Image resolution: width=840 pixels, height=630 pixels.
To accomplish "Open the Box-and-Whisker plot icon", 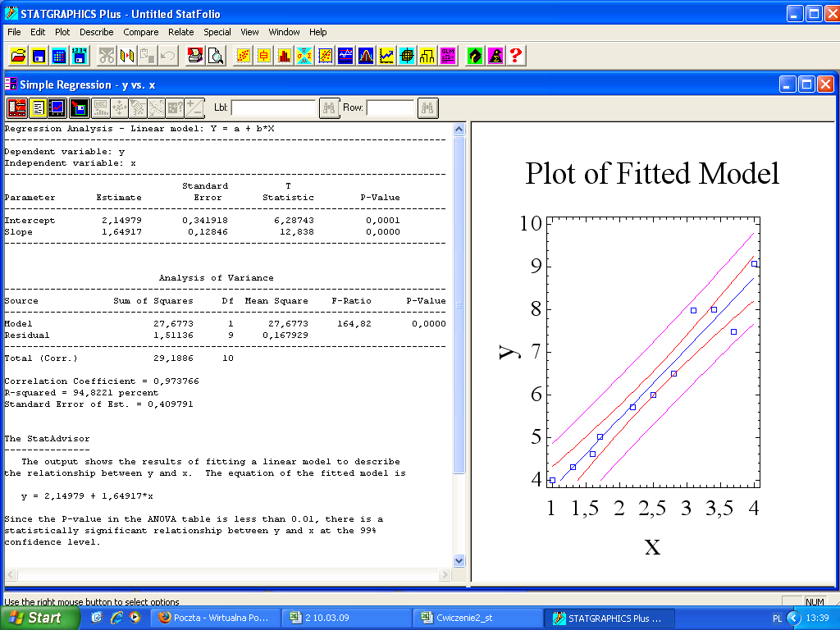I will [263, 56].
